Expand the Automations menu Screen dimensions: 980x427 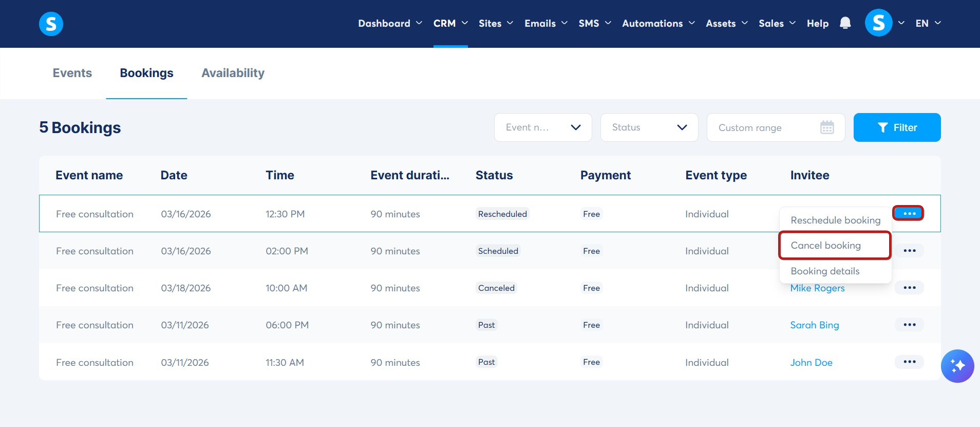pos(658,23)
